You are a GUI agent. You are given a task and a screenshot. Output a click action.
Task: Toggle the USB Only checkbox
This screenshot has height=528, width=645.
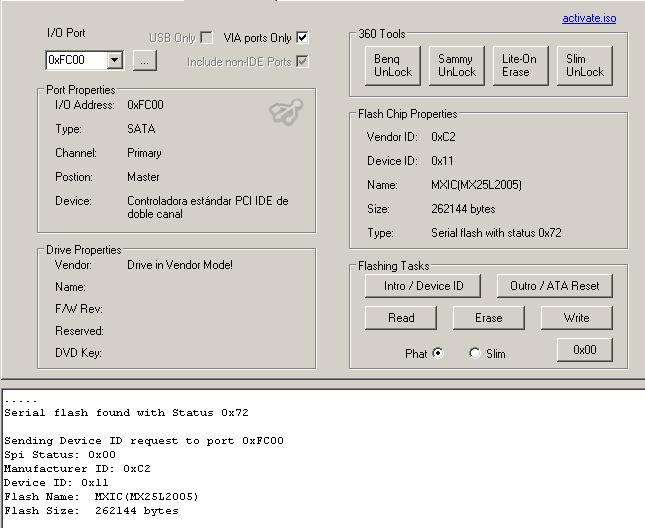pyautogui.click(x=206, y=38)
